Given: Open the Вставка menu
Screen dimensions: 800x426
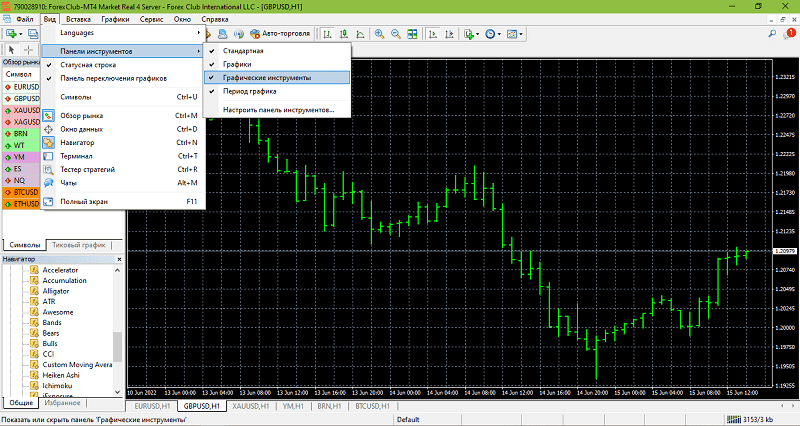Looking at the screenshot, I should click(x=78, y=19).
